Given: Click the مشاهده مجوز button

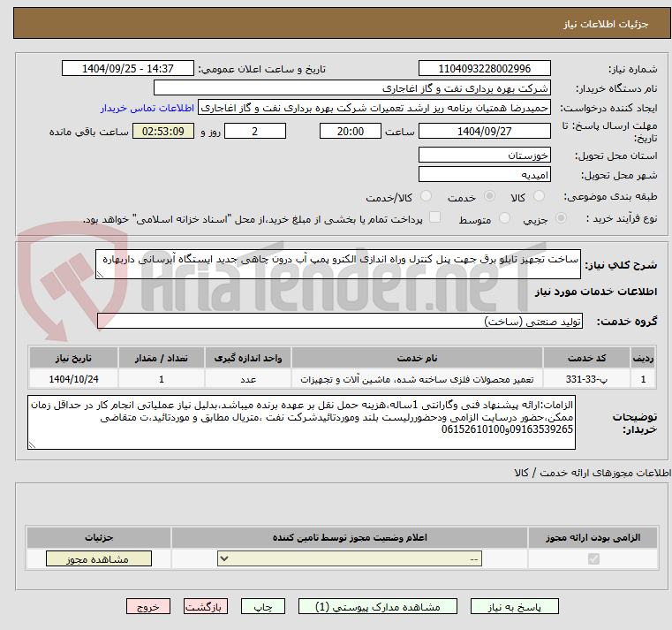Looking at the screenshot, I should click(99, 558).
